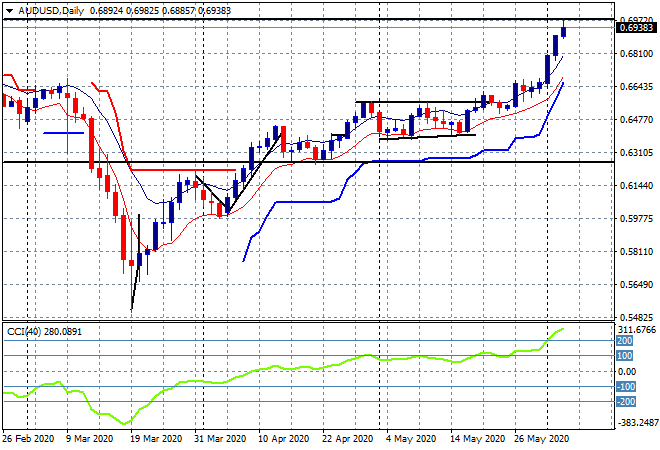Image resolution: width=660 pixels, height=450 pixels.
Task: Select the 0.68100 price axis label
Action: click(x=636, y=54)
